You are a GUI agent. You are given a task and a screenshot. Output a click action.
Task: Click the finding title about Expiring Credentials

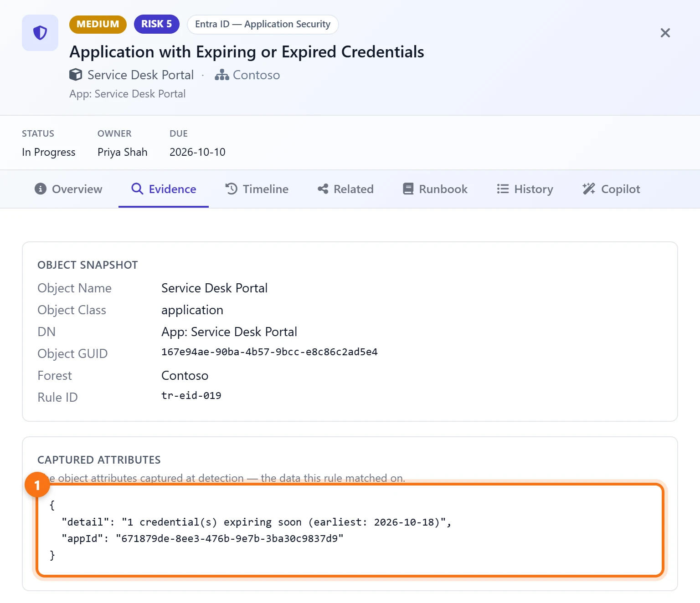(x=247, y=52)
